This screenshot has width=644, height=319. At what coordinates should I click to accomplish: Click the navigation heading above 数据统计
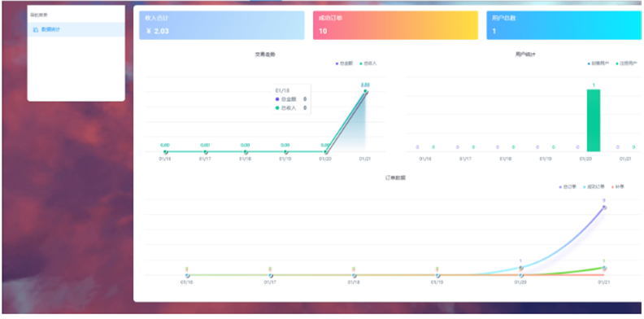(38, 15)
